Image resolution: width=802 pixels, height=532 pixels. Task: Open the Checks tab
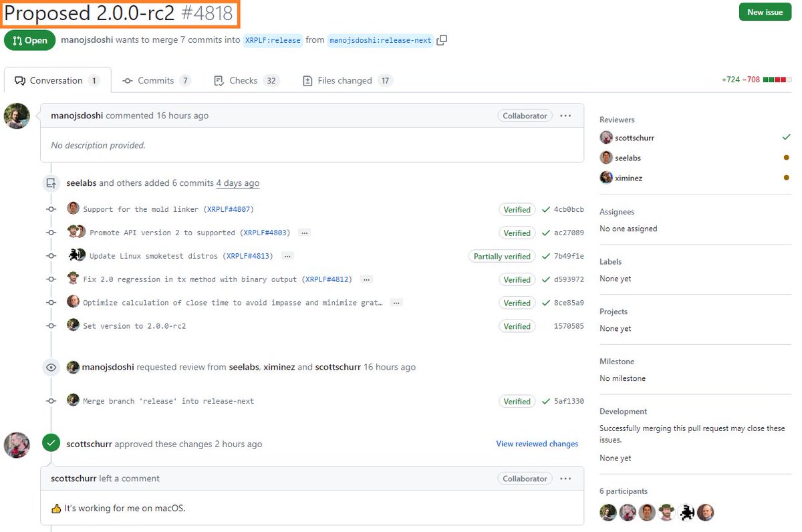tap(244, 80)
